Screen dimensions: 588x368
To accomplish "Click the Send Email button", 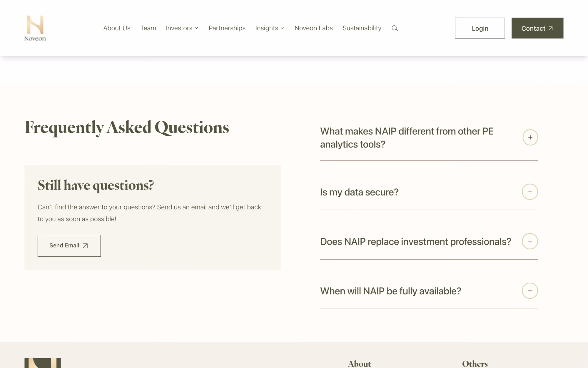I will 69,246.
